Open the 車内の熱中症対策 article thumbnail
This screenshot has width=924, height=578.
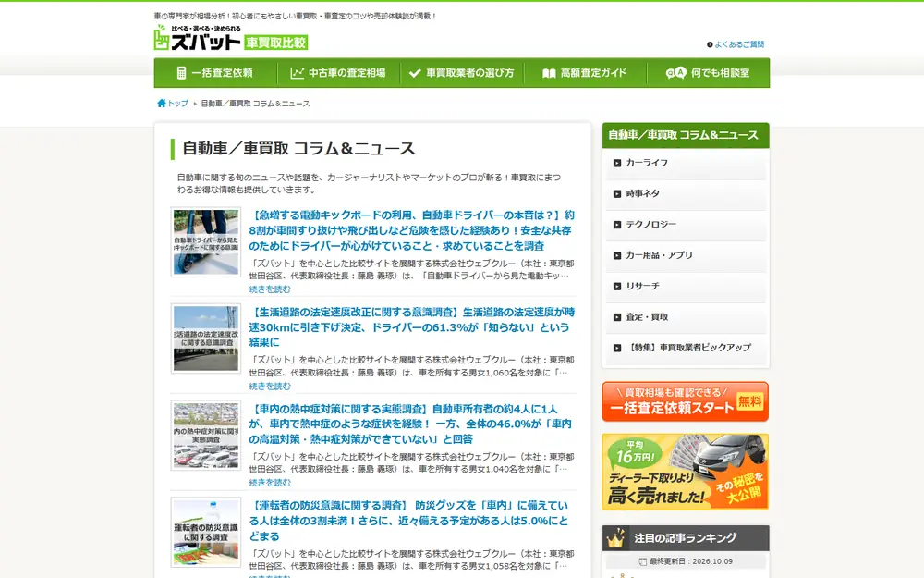point(206,436)
